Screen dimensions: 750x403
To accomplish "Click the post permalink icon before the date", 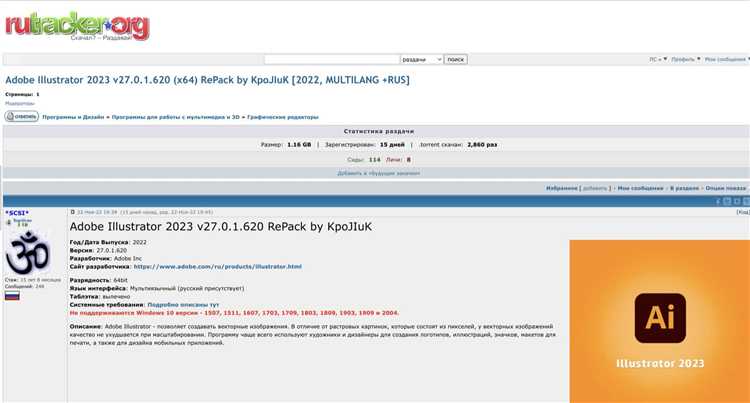I will tap(73, 212).
